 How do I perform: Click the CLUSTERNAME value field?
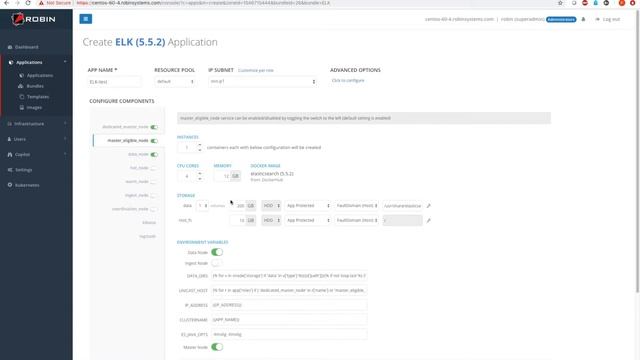click(x=289, y=320)
